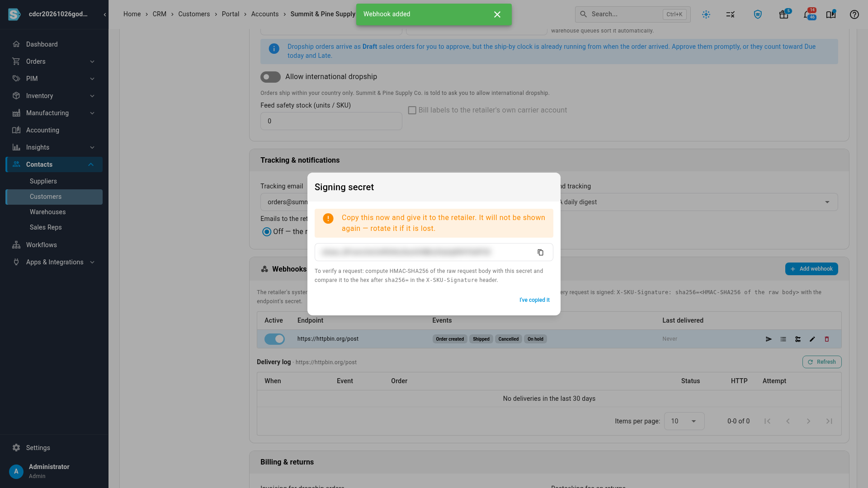Rotate signing secret key icon for httpbin webhook
The width and height of the screenshot is (868, 488).
click(798, 339)
